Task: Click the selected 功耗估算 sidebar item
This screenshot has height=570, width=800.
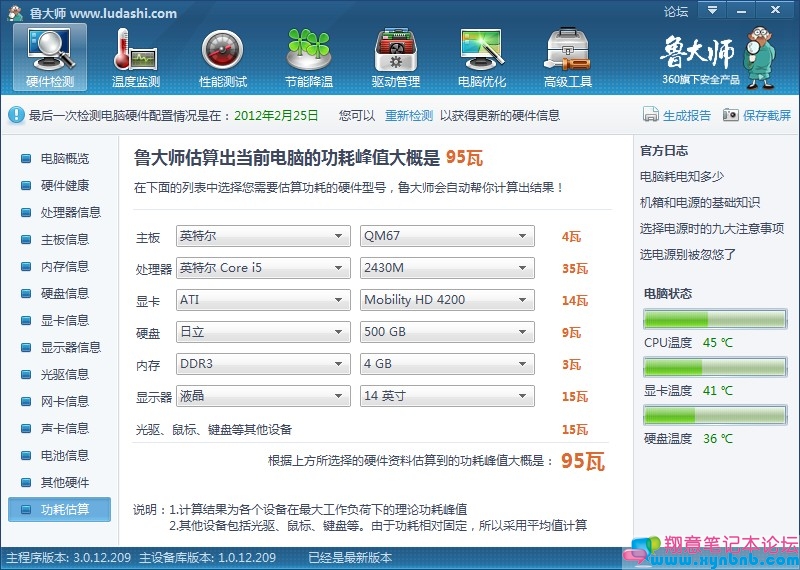Action: (x=59, y=509)
